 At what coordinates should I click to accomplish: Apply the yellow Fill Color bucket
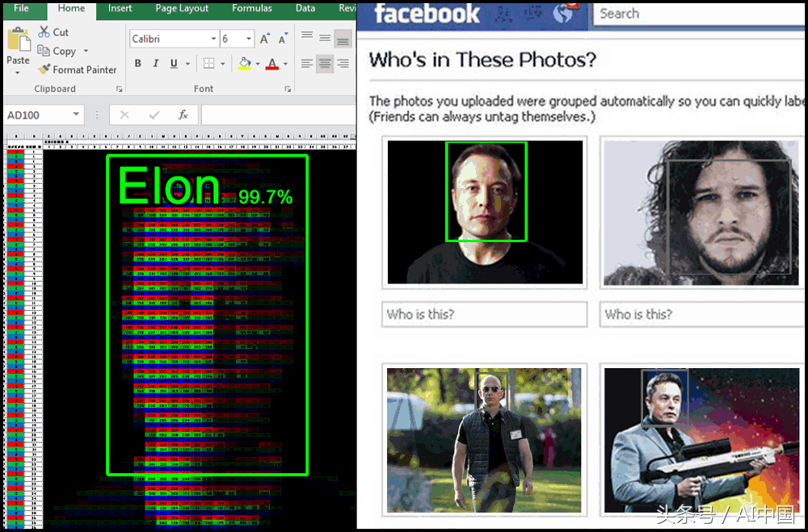click(x=245, y=64)
